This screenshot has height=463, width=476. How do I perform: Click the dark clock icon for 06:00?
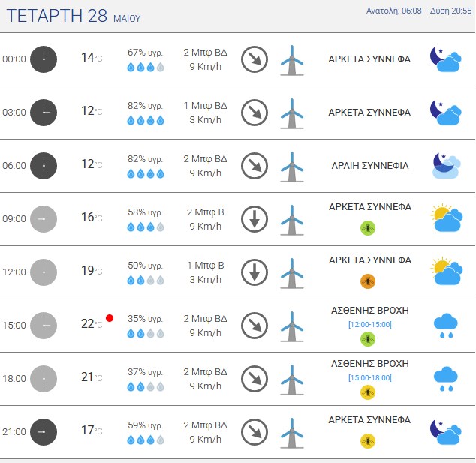tap(44, 166)
